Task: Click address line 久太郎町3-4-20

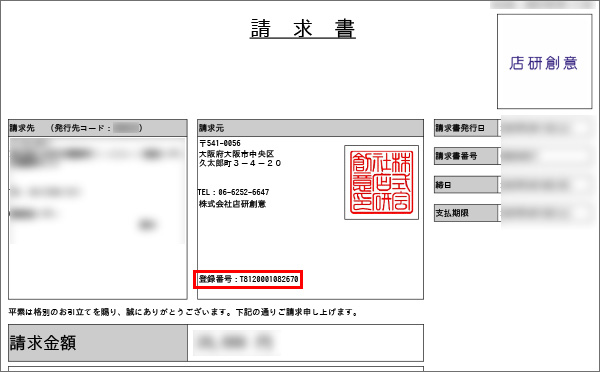Action: pos(240,163)
